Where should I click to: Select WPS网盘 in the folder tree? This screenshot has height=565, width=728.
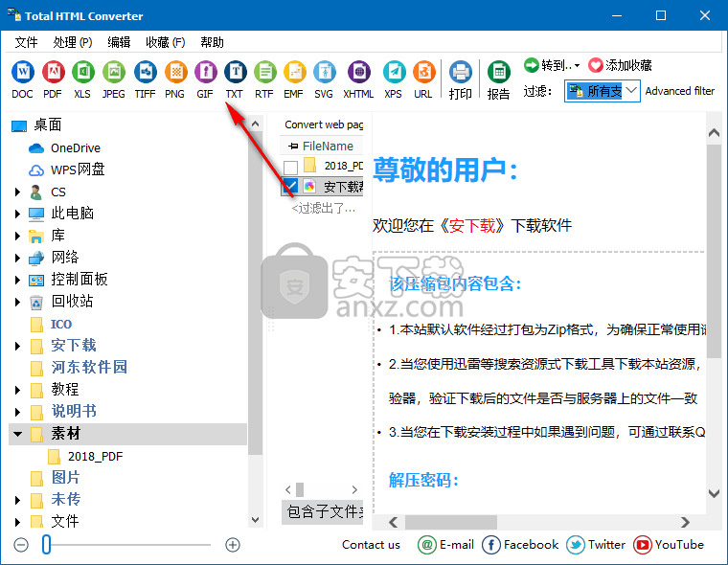(x=78, y=169)
